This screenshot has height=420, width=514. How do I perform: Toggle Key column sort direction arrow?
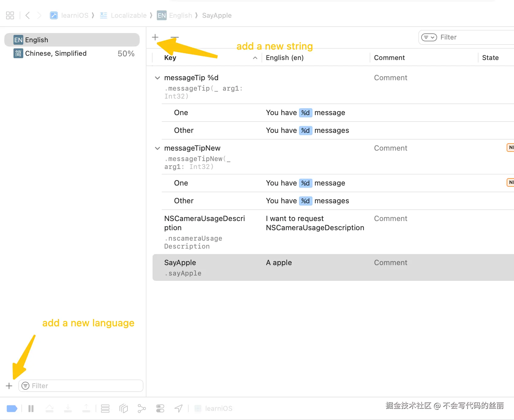click(x=255, y=58)
